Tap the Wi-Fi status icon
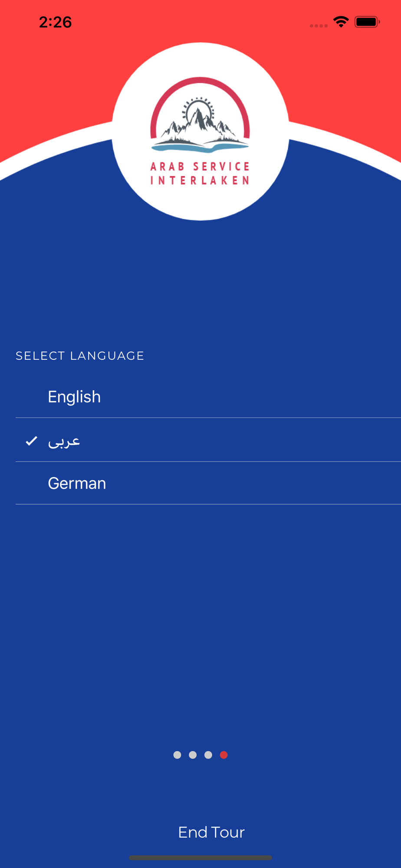Viewport: 401px width, 868px height. pyautogui.click(x=341, y=22)
